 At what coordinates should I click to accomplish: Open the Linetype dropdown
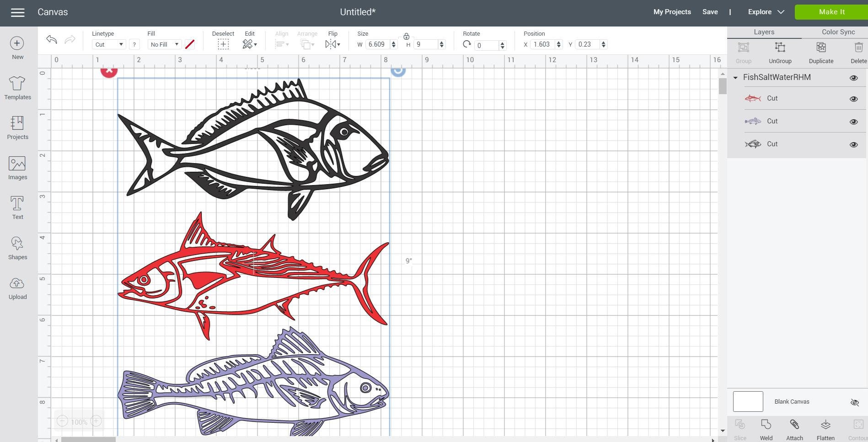click(108, 44)
